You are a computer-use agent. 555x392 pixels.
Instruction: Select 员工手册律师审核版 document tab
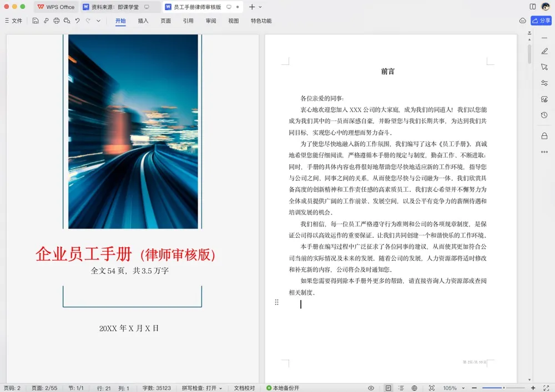click(x=197, y=7)
